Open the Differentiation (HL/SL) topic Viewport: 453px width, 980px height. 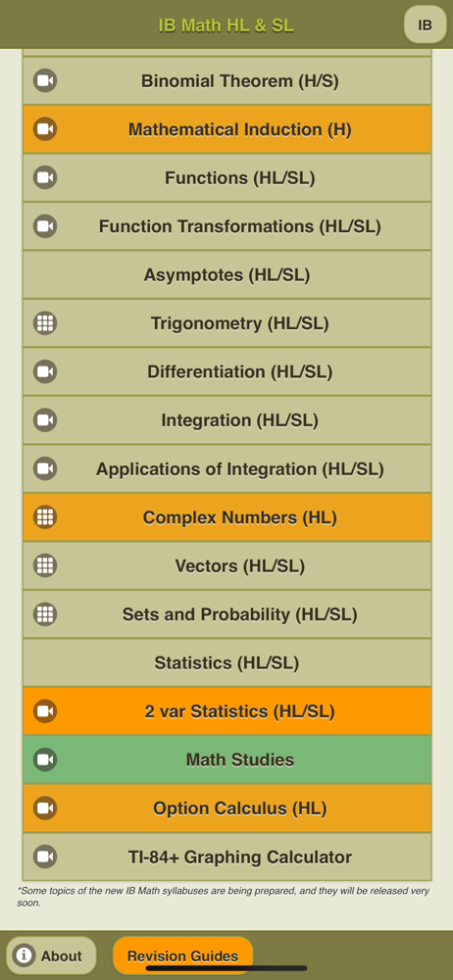coord(227,371)
